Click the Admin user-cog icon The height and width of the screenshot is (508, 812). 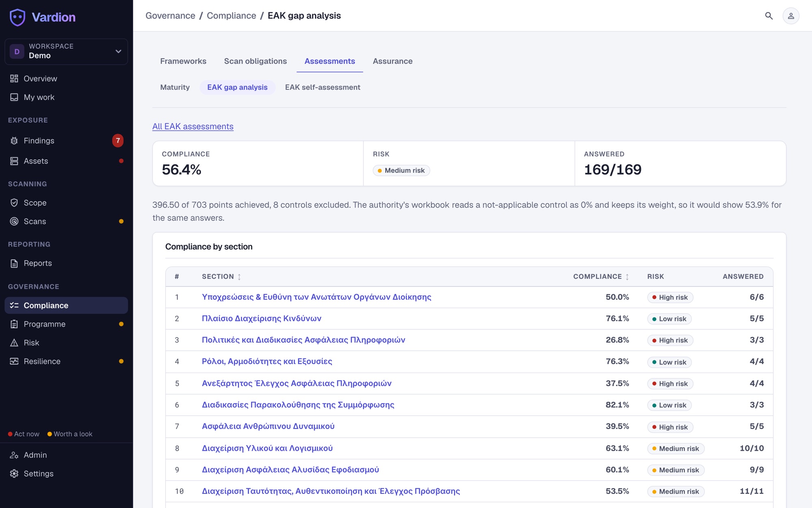click(x=14, y=455)
